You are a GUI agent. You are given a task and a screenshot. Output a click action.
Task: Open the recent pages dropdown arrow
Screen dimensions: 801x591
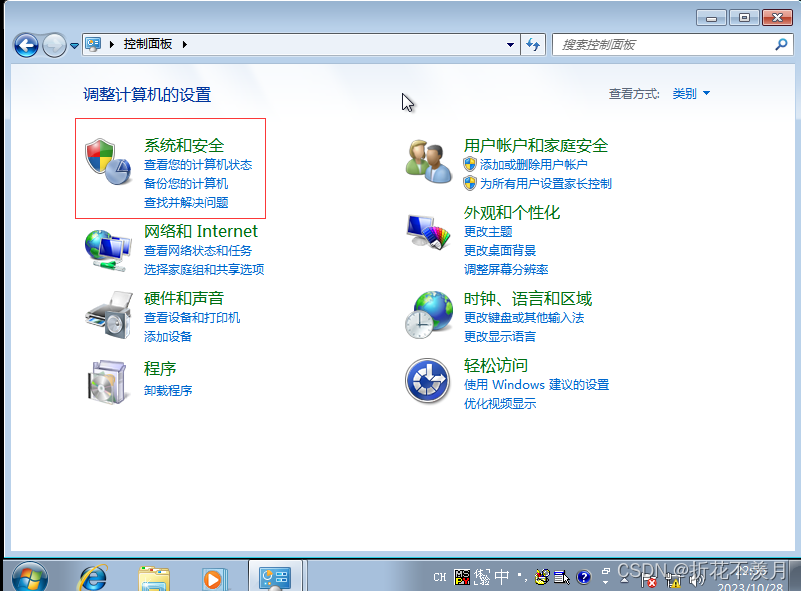pyautogui.click(x=74, y=46)
